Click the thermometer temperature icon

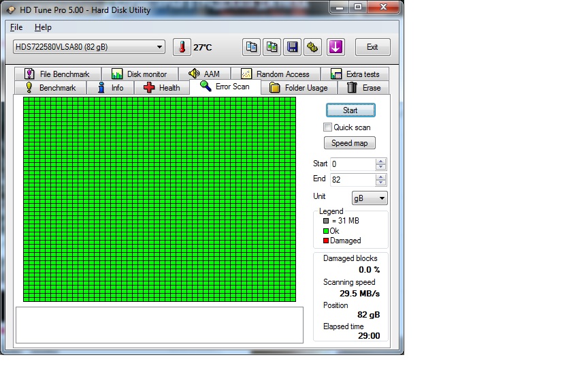(182, 47)
